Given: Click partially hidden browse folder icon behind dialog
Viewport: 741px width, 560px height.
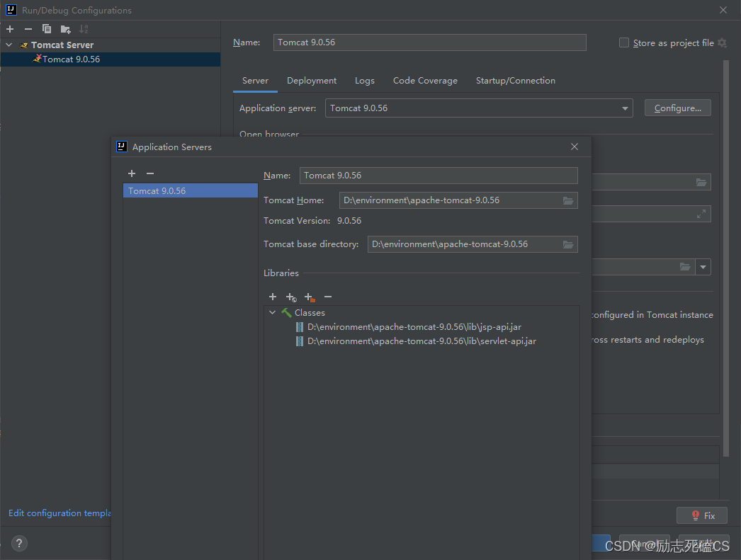Looking at the screenshot, I should click(701, 182).
